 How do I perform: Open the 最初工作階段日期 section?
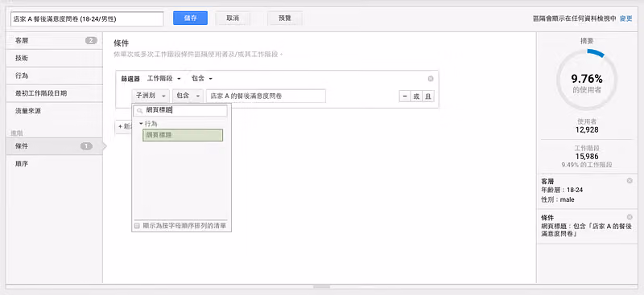54,93
